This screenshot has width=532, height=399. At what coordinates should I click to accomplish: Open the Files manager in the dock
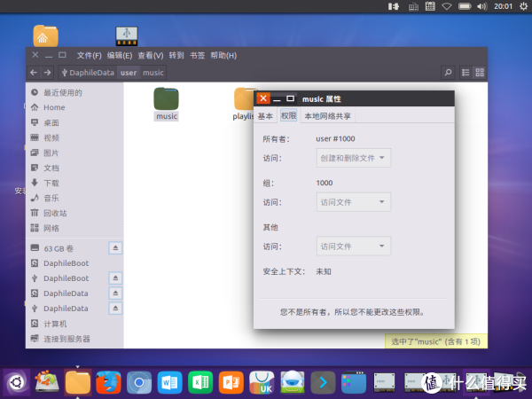coord(78,382)
